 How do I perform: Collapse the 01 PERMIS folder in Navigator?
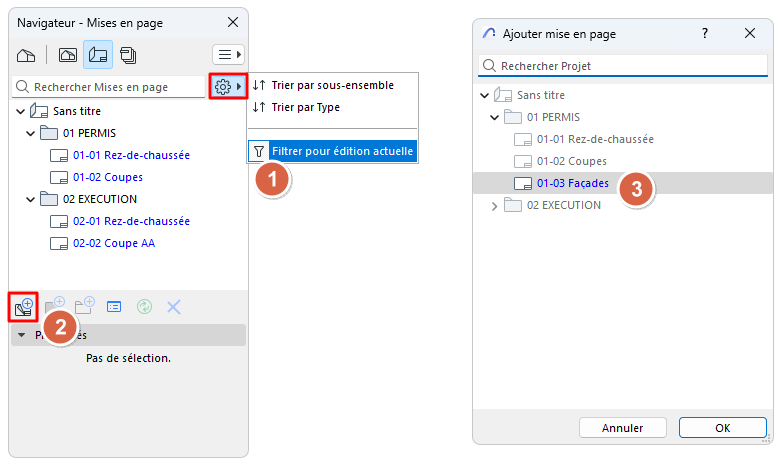(31, 133)
